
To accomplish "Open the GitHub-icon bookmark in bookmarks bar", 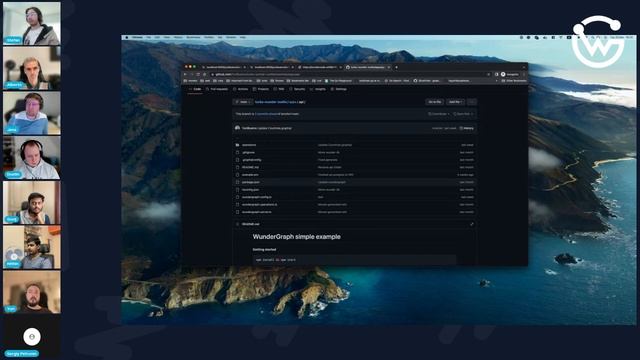I will click(427, 81).
